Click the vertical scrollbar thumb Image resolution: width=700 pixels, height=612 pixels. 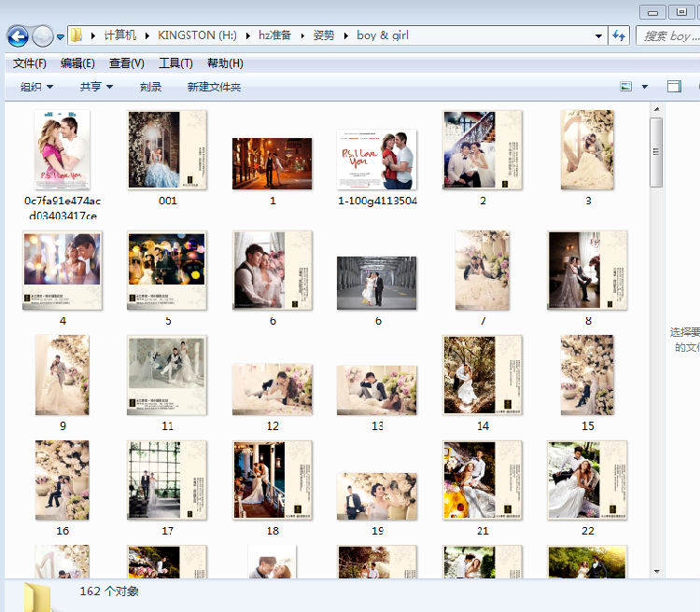[656, 152]
